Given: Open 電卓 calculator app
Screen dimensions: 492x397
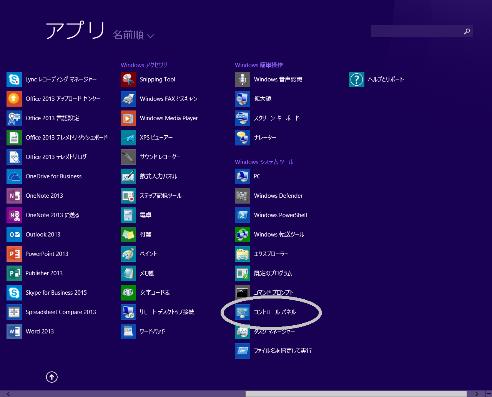Looking at the screenshot, I should [136, 215].
